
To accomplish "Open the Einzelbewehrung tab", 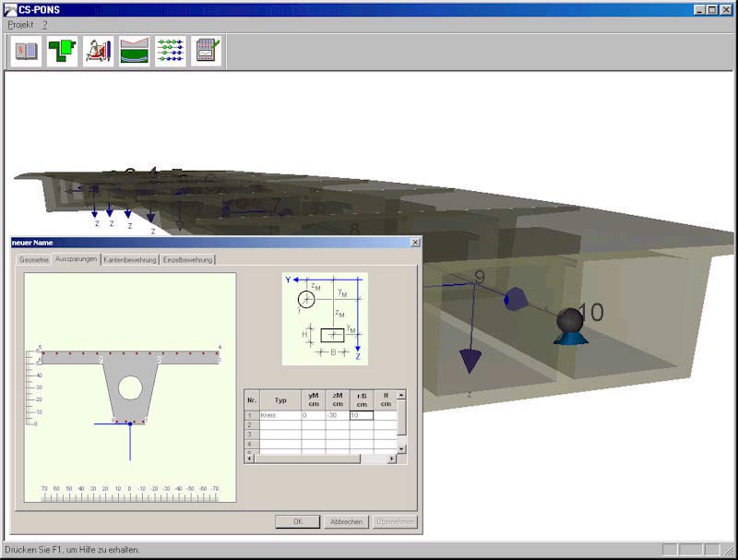I will click(x=187, y=260).
